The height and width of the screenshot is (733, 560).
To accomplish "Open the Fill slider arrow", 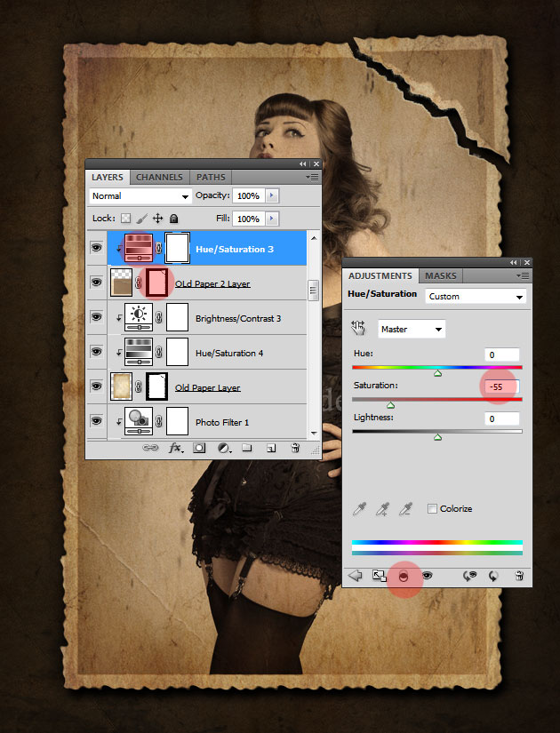I will point(272,219).
